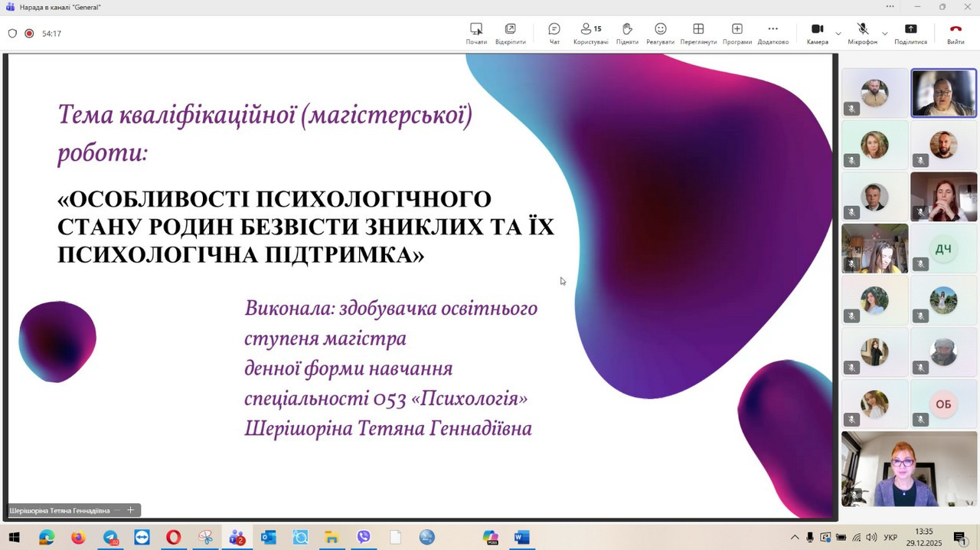The width and height of the screenshot is (980, 550).
Task: Click the Поділитися share screen icon
Action: (x=910, y=33)
